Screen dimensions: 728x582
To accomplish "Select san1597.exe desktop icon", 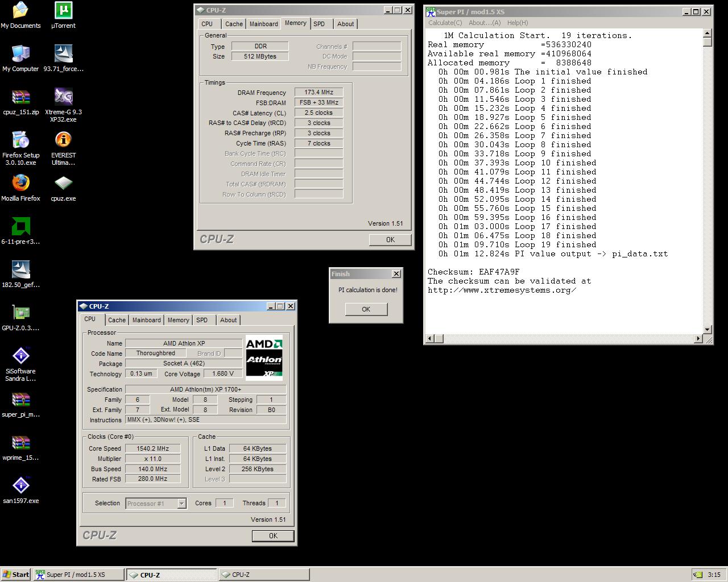I will coord(20,490).
